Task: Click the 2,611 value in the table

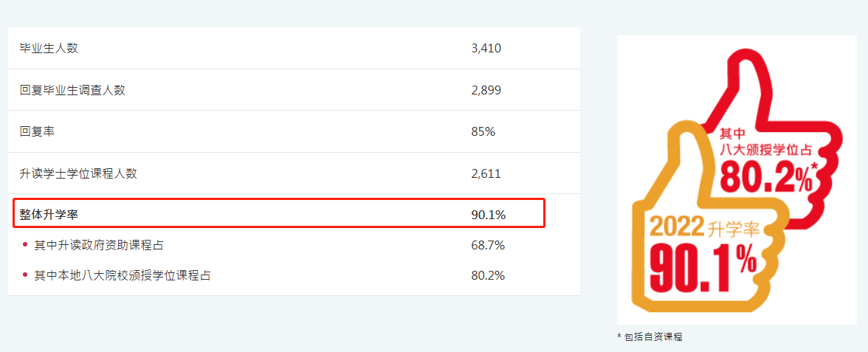Action: click(x=486, y=174)
